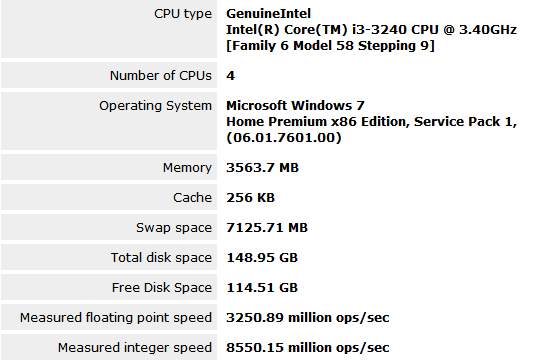Image resolution: width=538 pixels, height=363 pixels.
Task: Click the Intel Core i3-3240 CPU line
Action: (371, 30)
